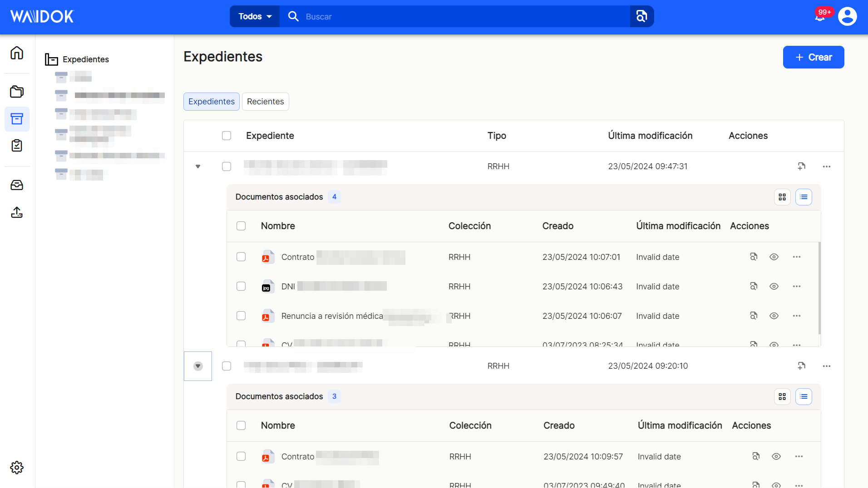Select Expedientes root in the tree

(77, 59)
